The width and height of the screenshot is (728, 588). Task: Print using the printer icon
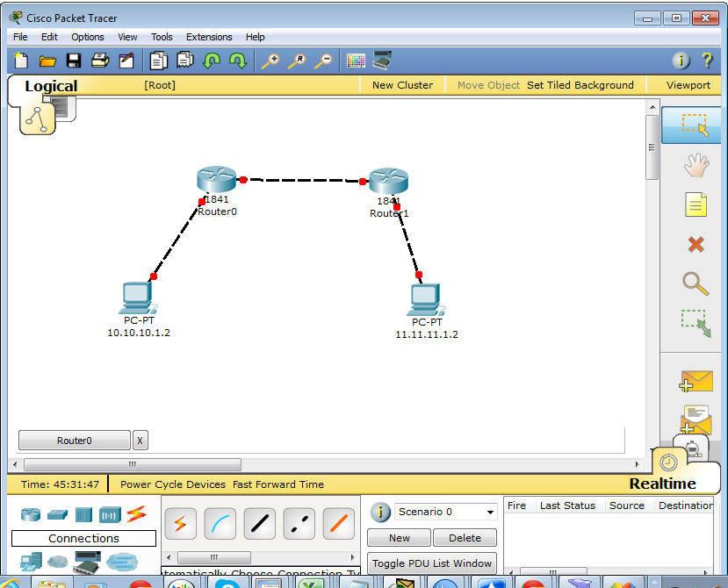(x=100, y=61)
